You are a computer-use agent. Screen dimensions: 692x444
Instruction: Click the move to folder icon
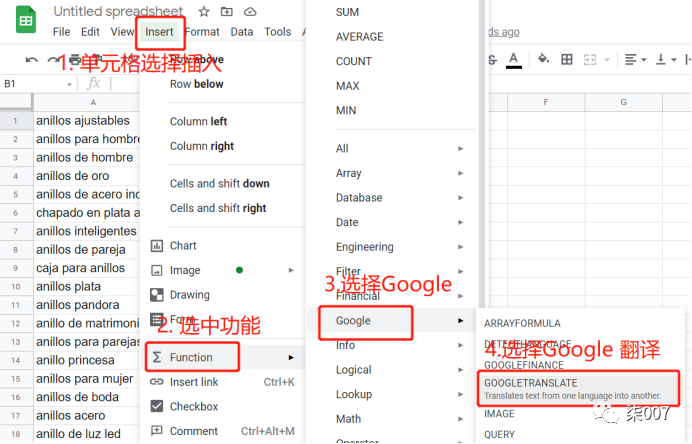click(x=227, y=12)
